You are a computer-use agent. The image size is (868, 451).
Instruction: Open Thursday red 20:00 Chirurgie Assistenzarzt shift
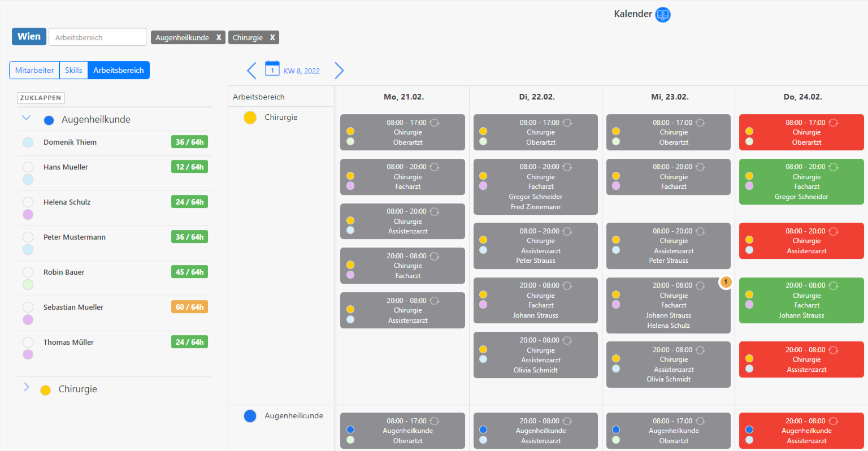tap(801, 359)
